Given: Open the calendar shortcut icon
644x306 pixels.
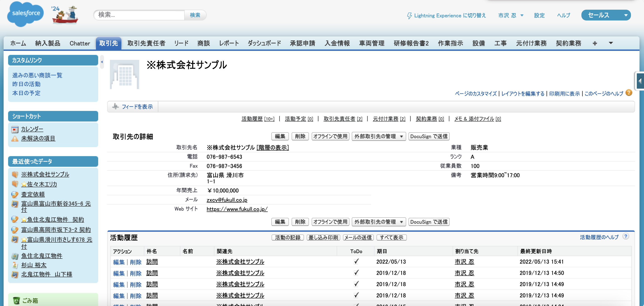Looking at the screenshot, I should (x=15, y=129).
